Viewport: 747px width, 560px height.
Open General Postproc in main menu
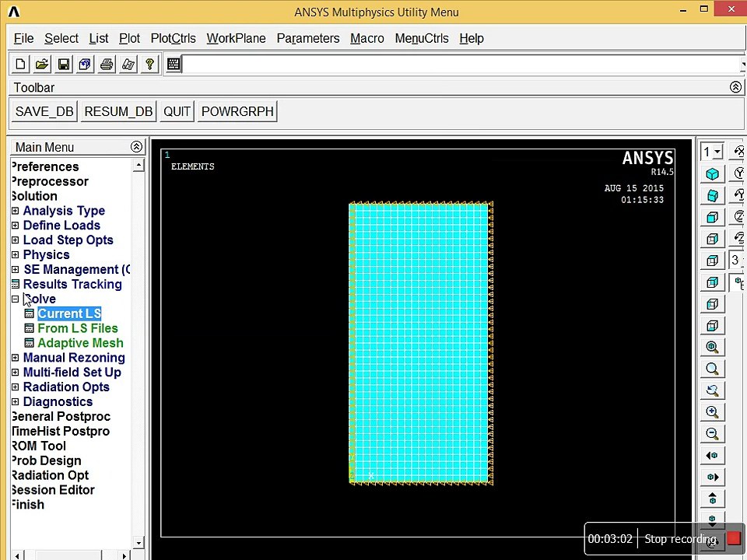61,417
